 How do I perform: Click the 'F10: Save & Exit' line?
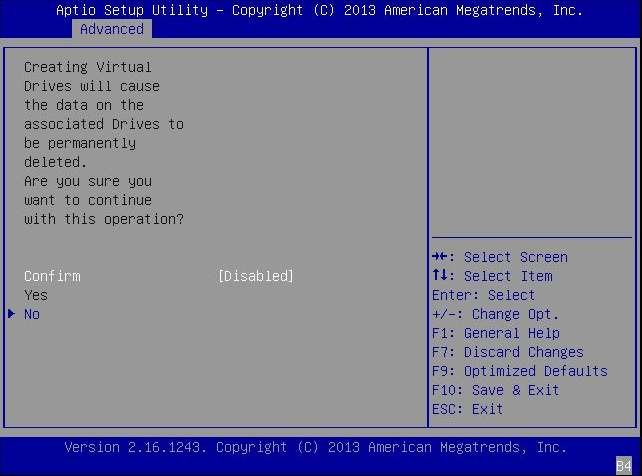(x=495, y=390)
